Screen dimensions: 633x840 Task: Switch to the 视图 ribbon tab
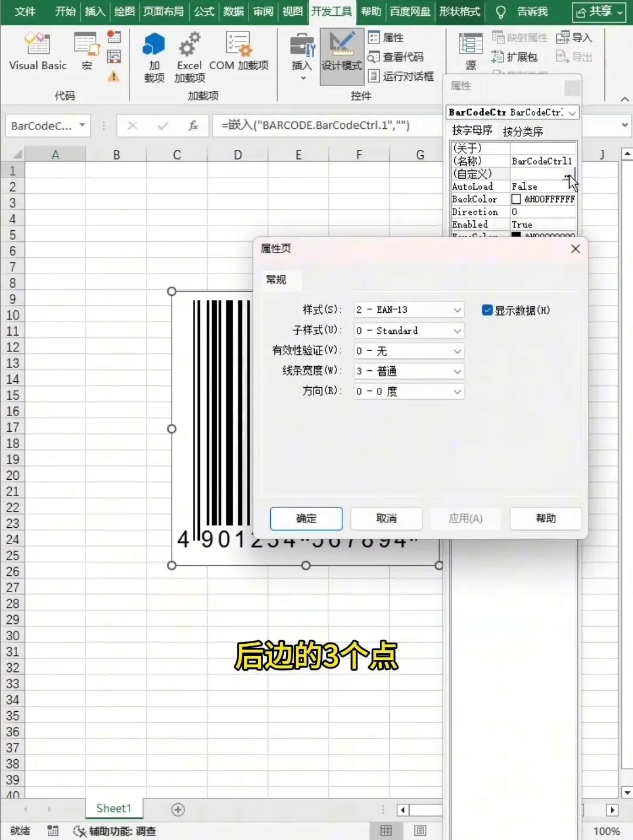(292, 11)
